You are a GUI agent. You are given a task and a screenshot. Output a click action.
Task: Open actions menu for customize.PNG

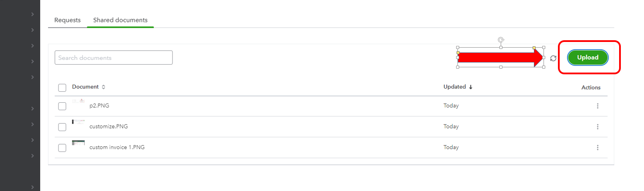click(597, 127)
